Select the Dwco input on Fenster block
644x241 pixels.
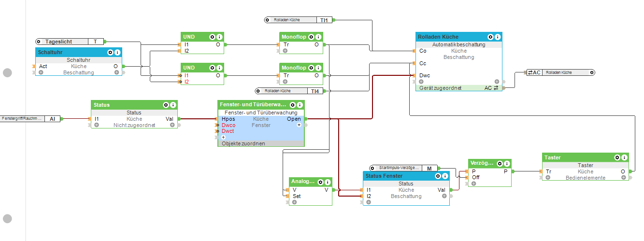228,125
